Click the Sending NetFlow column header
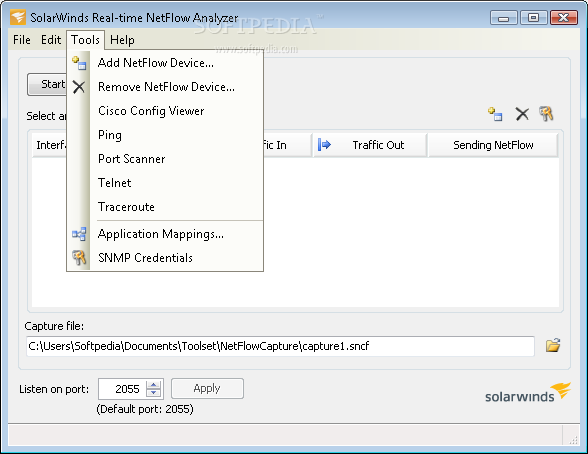The height and width of the screenshot is (454, 588). (x=493, y=145)
